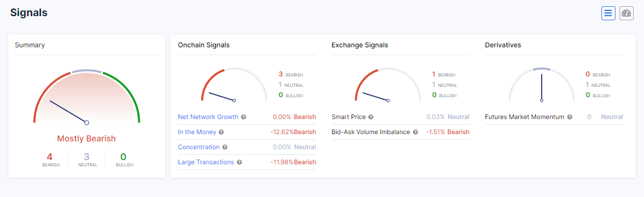Click the Summary gauge needle pivot
644x197 pixels.
click(x=87, y=123)
